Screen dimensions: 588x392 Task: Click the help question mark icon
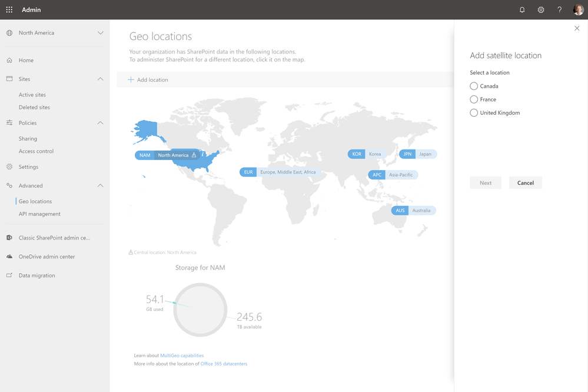pos(560,10)
